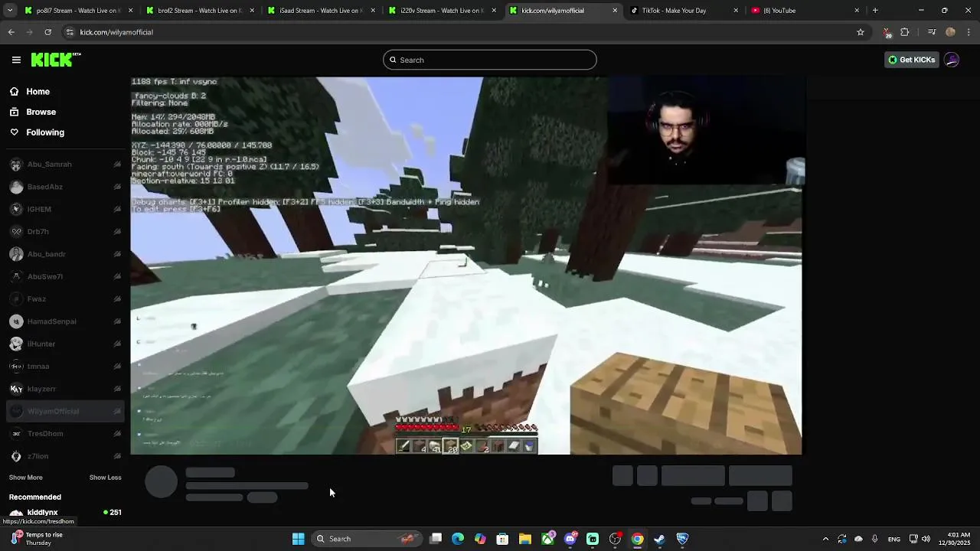Open a new browser tab
The image size is (980, 551).
tap(875, 11)
